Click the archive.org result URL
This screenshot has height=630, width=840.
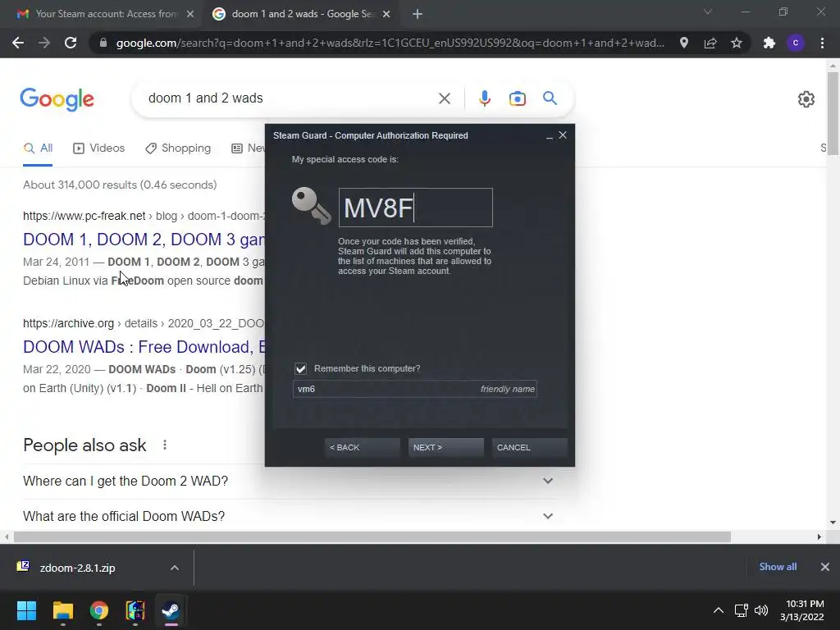pyautogui.click(x=144, y=323)
